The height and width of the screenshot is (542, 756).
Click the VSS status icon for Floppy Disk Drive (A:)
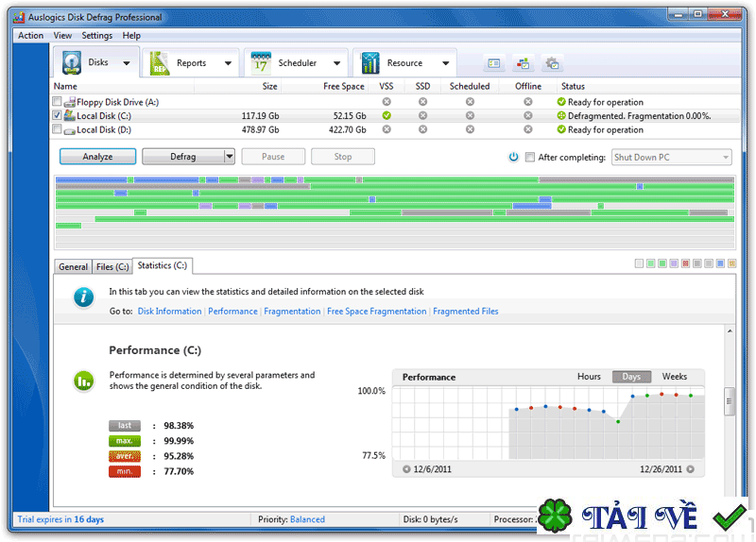pos(387,102)
